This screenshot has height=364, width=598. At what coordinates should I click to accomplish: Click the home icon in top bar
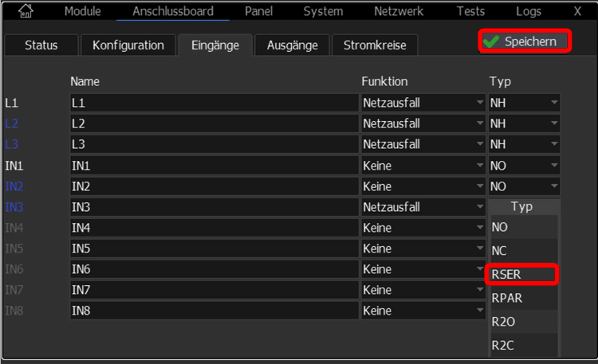(x=26, y=11)
